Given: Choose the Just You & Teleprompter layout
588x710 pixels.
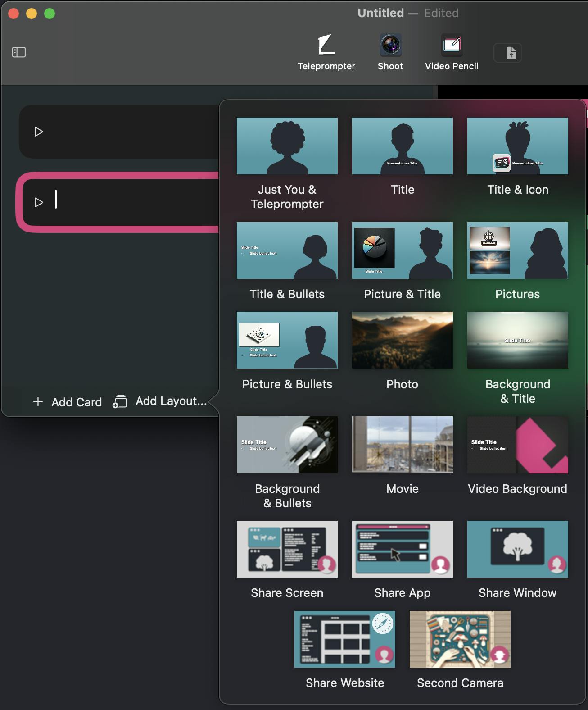Looking at the screenshot, I should pyautogui.click(x=287, y=164).
